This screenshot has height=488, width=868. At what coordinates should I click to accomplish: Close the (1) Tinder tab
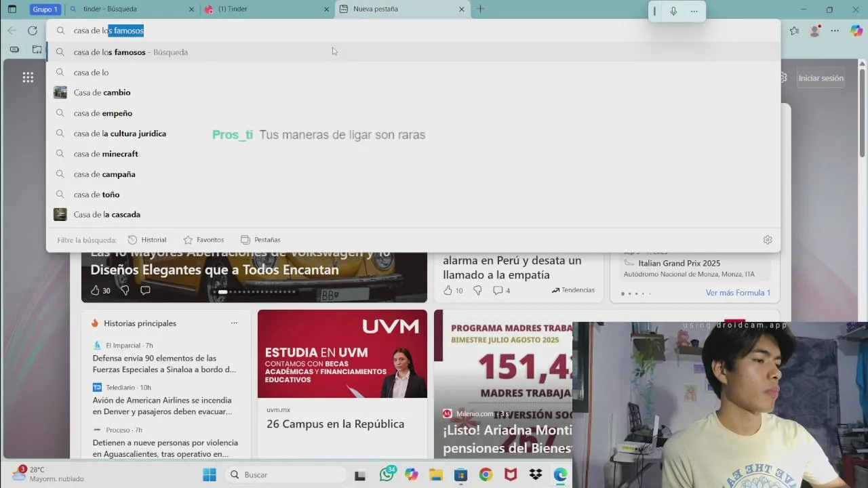click(x=327, y=9)
